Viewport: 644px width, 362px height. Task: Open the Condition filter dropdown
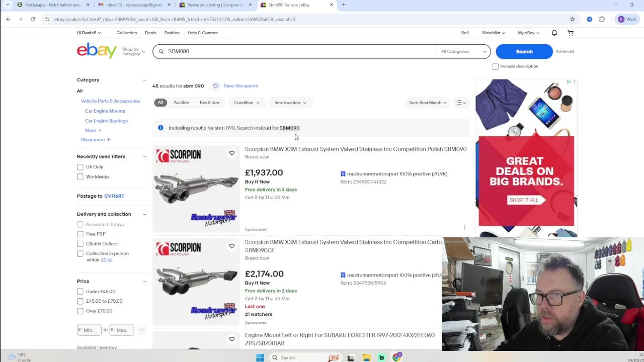click(x=247, y=103)
